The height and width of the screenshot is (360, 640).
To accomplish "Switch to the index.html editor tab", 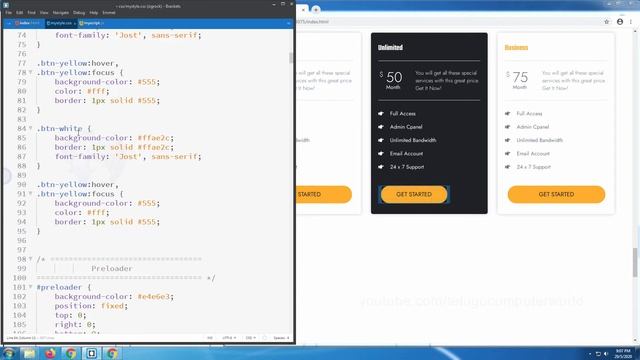I will click(x=28, y=23).
